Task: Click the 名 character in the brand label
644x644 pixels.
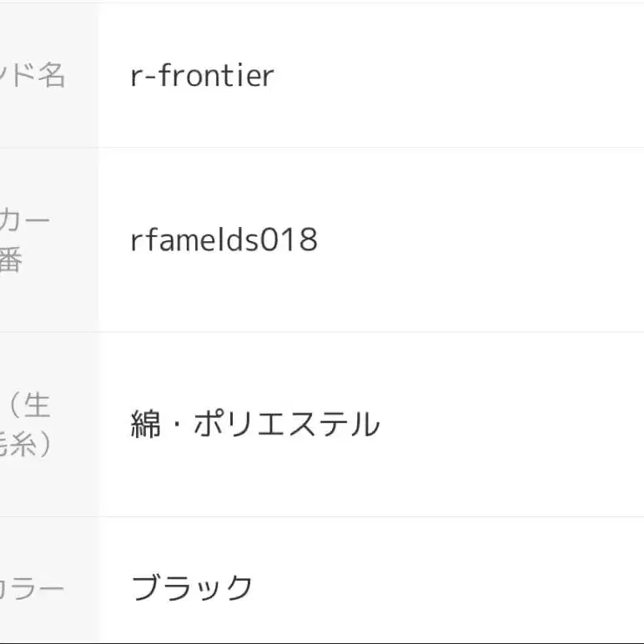Action: (50, 76)
